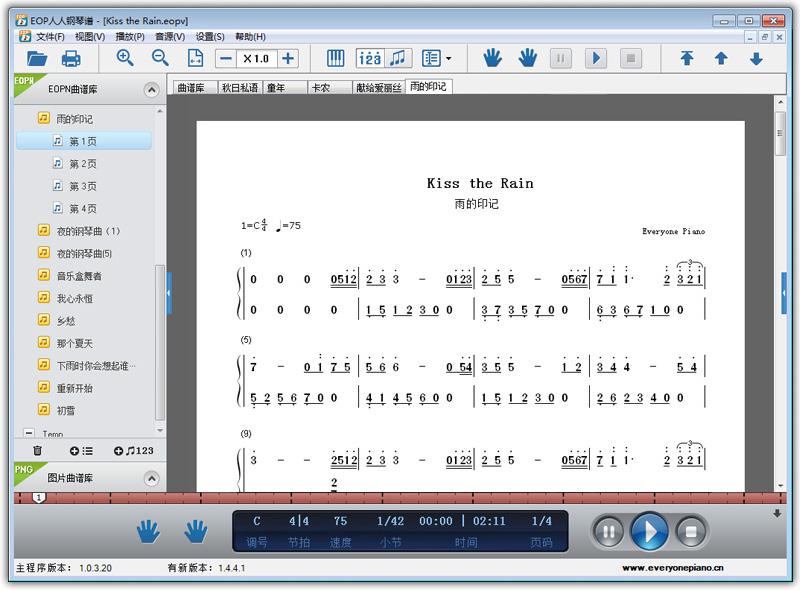Screen dimensions: 800x590
Task: Toggle the piano keyboard display icon
Action: pyautogui.click(x=335, y=59)
